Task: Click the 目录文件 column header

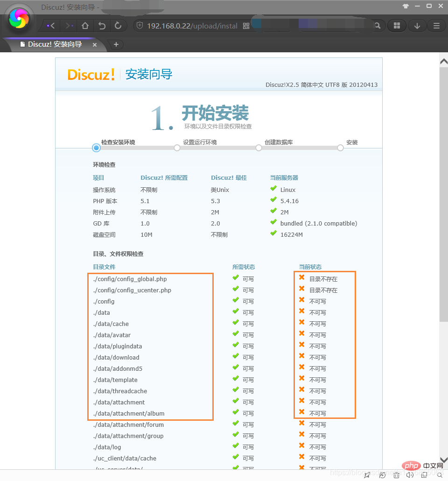Action: tap(104, 267)
